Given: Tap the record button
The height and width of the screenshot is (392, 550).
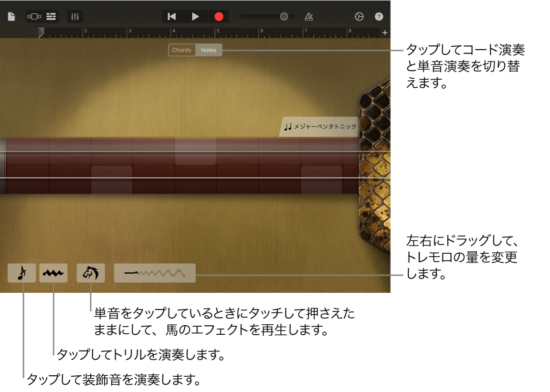Looking at the screenshot, I should click(x=219, y=16).
